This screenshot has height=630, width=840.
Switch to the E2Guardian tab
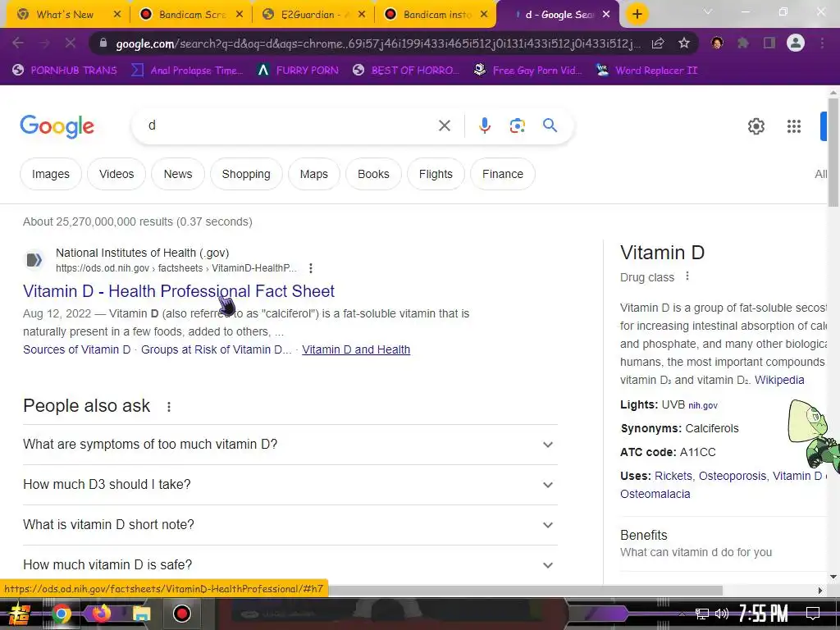tap(313, 15)
